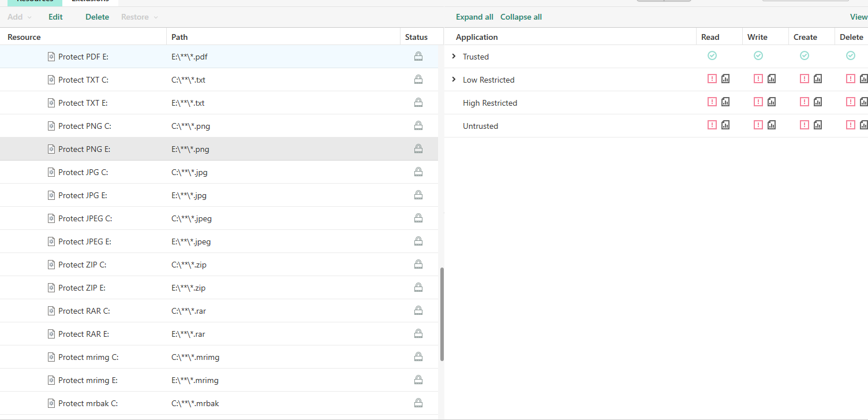Viewport: 868px width, 420px height.
Task: Click the Untrusted Create block icon
Action: 805,125
